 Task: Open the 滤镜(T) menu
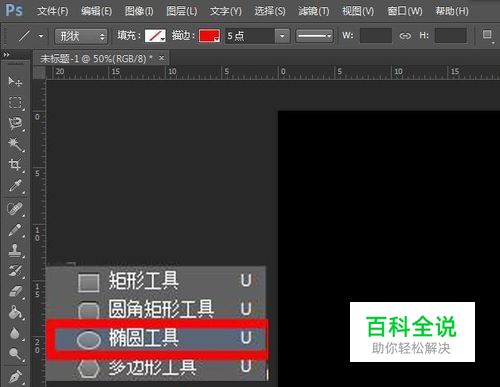click(x=314, y=12)
